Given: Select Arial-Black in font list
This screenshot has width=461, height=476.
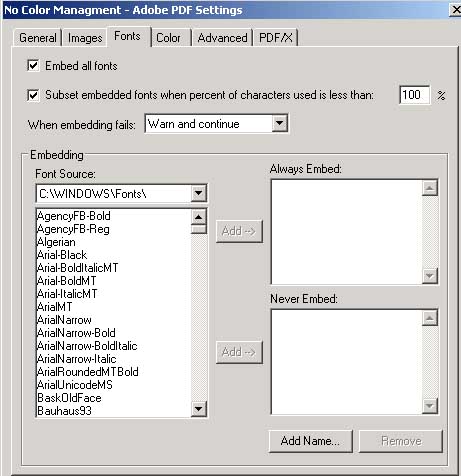Looking at the screenshot, I should (x=62, y=255).
